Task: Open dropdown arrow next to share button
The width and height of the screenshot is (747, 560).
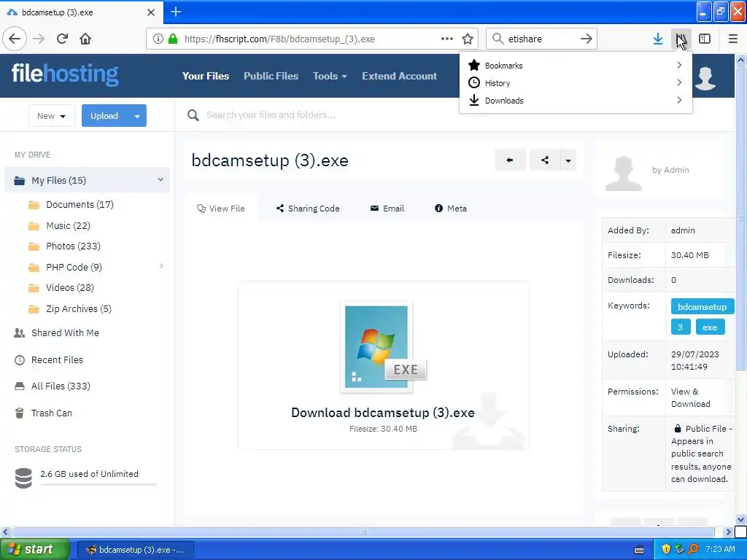Action: tap(568, 160)
